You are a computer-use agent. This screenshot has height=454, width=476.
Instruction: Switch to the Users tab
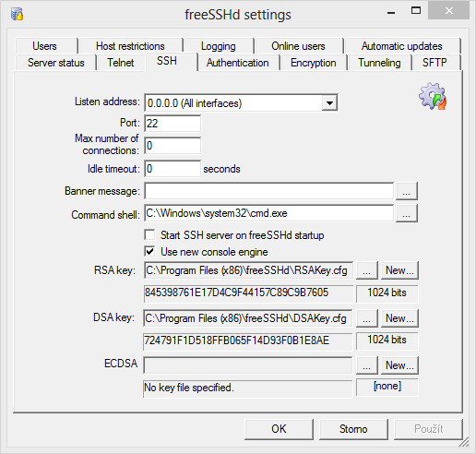(45, 46)
